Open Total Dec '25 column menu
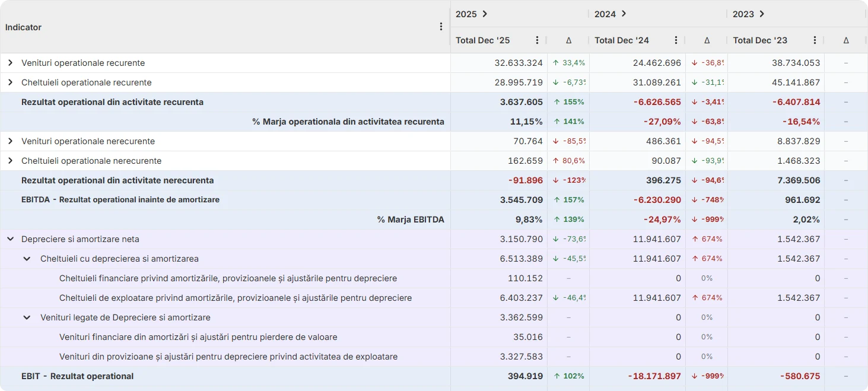Screen dimensions: 868x391 (537, 40)
